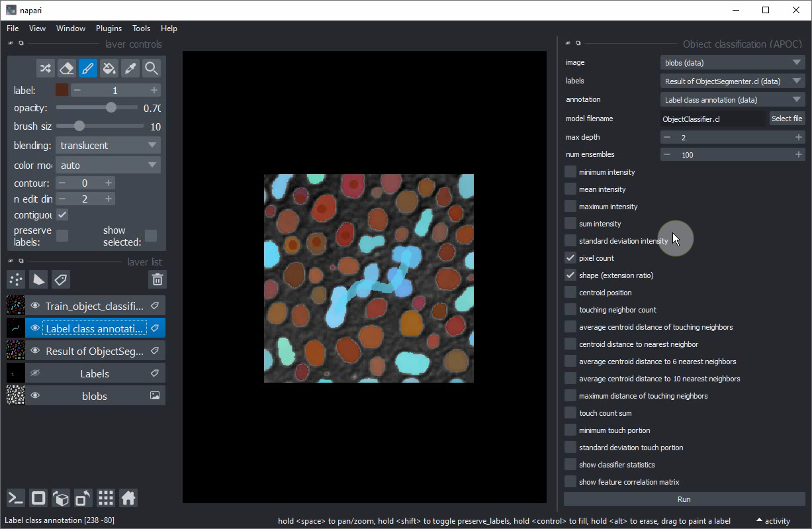Activate the paint brush tool
The height and width of the screenshot is (529, 812).
(x=87, y=68)
